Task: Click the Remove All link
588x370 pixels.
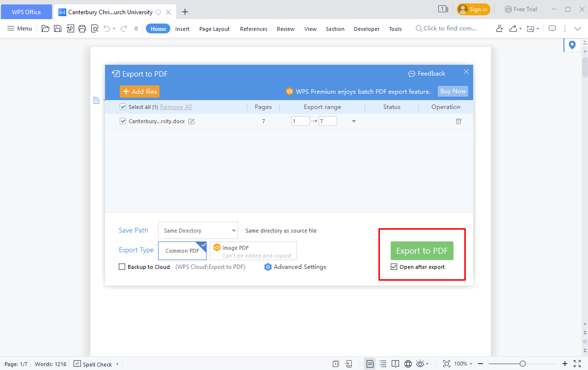Action: click(x=176, y=106)
